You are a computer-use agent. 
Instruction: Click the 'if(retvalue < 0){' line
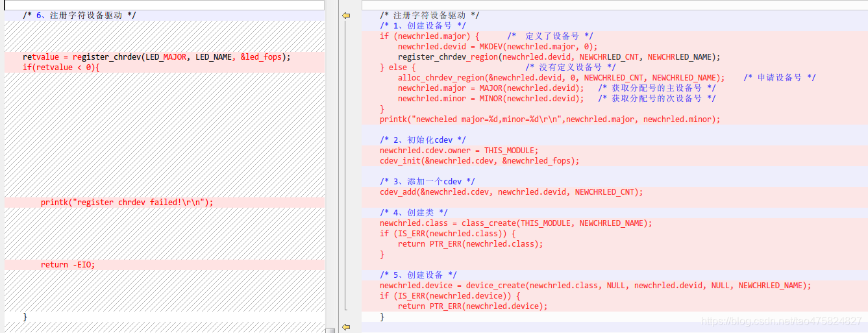(61, 68)
